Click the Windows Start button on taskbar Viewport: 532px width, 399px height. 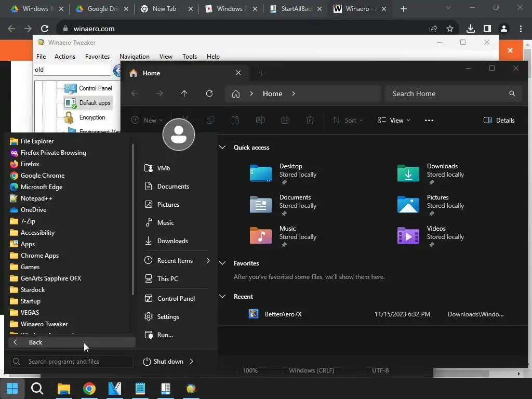tap(12, 389)
